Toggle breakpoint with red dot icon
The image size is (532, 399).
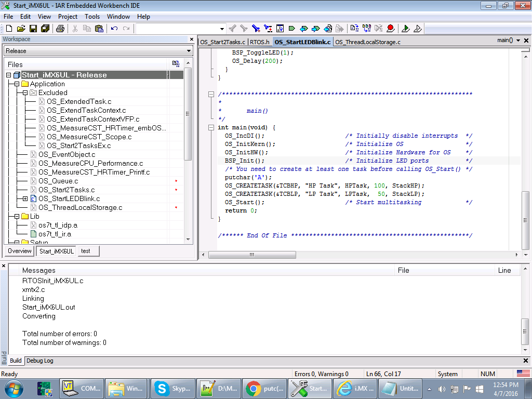coord(390,29)
